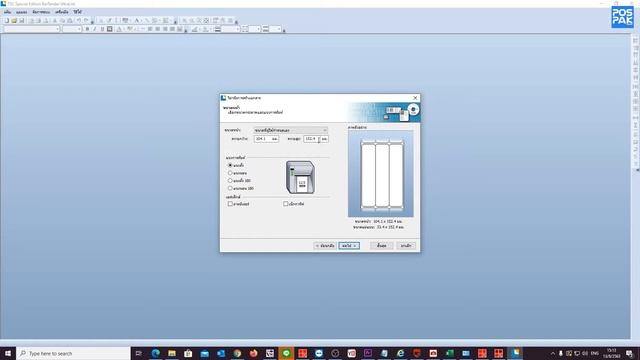Toggle Underline formatting icon

coord(102,29)
